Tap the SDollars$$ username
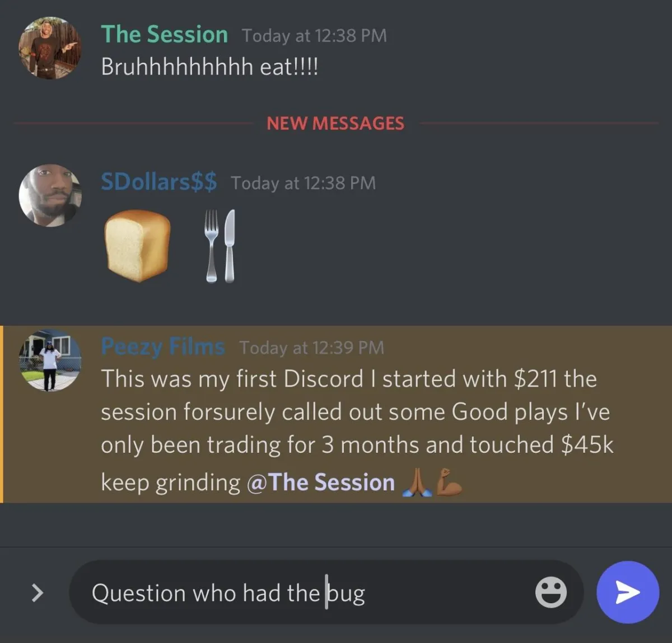Screen dimensions: 672x643 tap(158, 182)
